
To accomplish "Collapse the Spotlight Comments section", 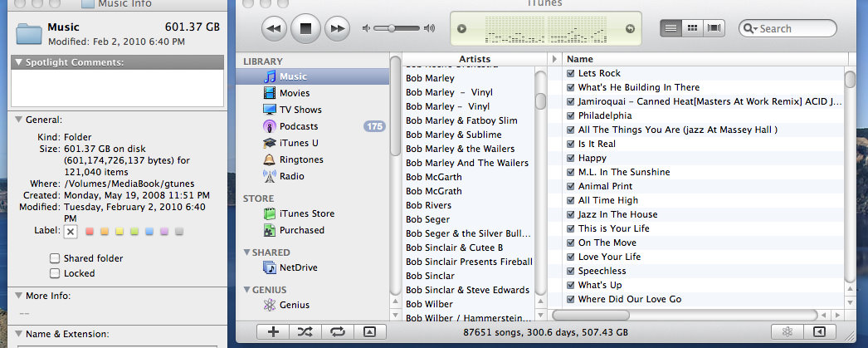I will (19, 62).
